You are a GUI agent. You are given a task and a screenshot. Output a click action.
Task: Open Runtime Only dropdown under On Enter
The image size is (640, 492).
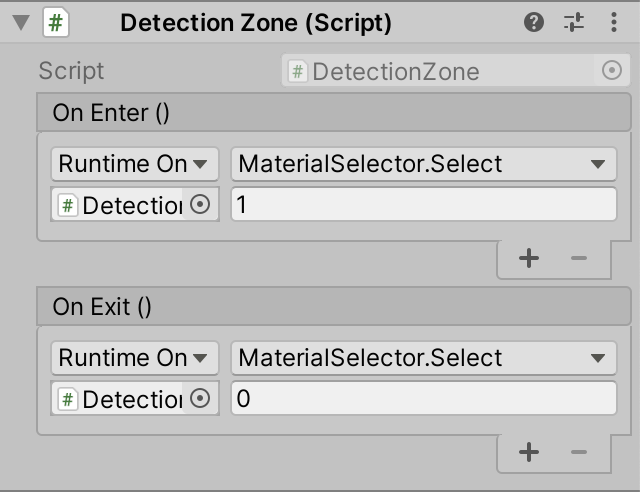click(134, 164)
